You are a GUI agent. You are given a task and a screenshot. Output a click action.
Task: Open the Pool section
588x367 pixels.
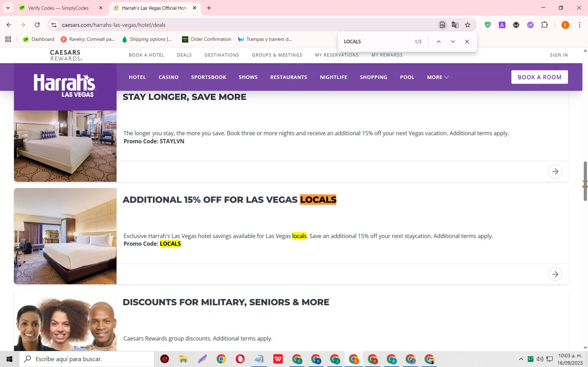pos(407,77)
